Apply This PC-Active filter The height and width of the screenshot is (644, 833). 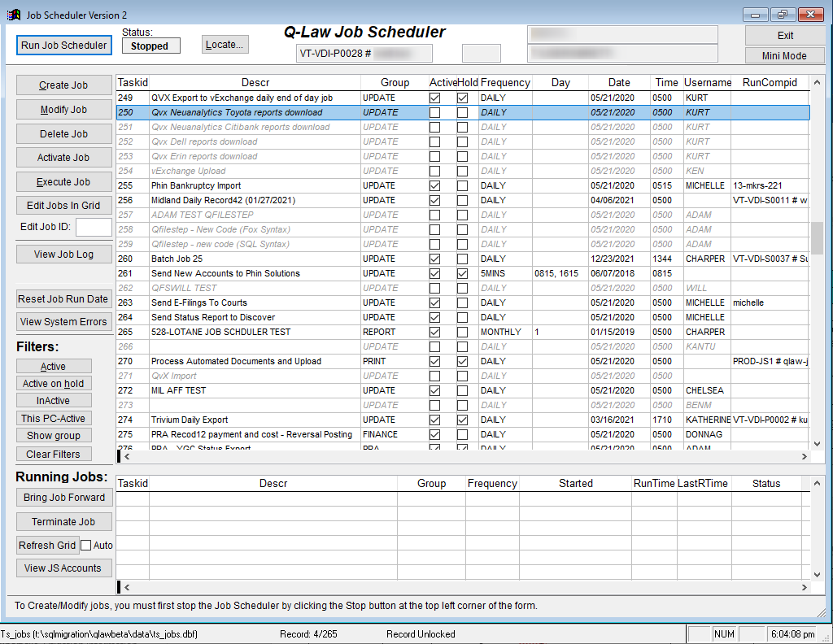tap(54, 418)
